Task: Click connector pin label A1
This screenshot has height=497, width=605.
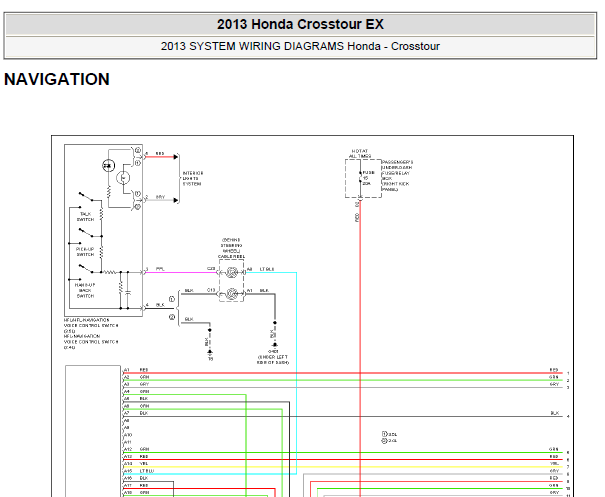Action: (127, 370)
